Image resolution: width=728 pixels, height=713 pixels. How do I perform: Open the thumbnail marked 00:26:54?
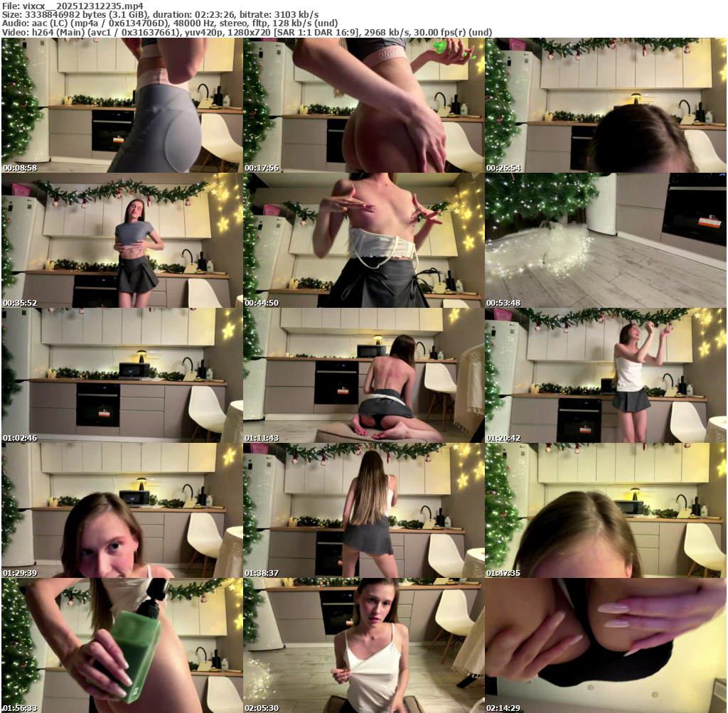coord(605,105)
